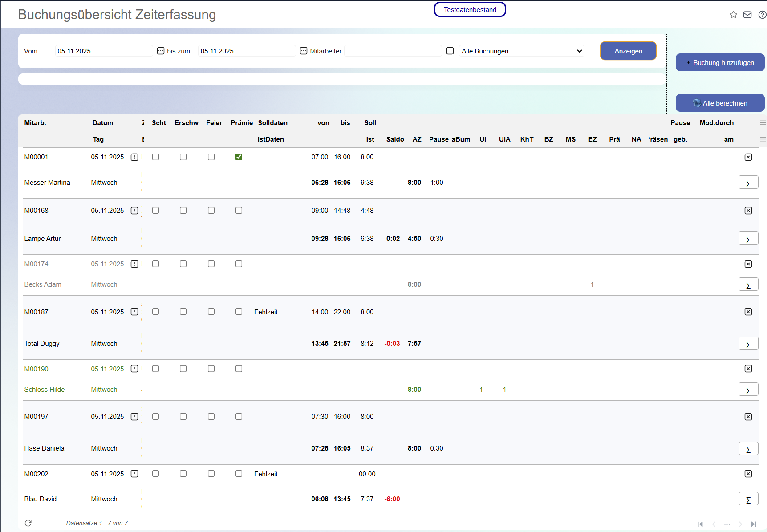Click the Fehlzeit entry for M00187
Screen dimensions: 767x532
point(266,312)
